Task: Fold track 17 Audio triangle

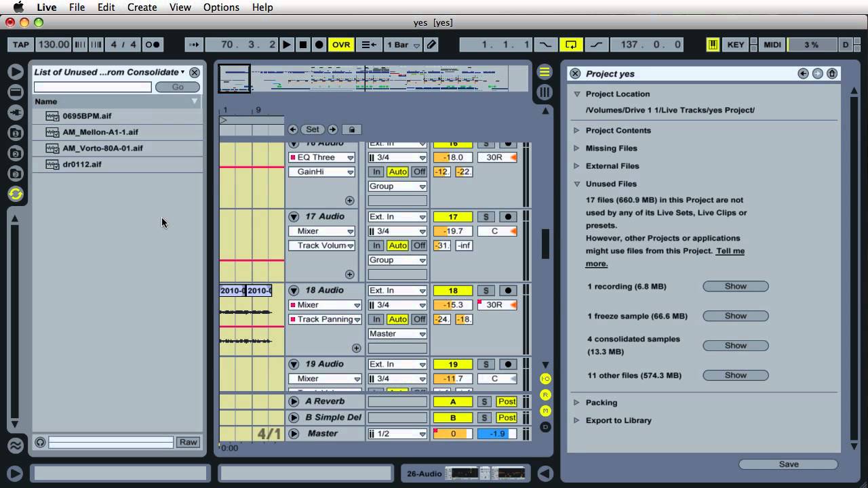Action: 294,217
